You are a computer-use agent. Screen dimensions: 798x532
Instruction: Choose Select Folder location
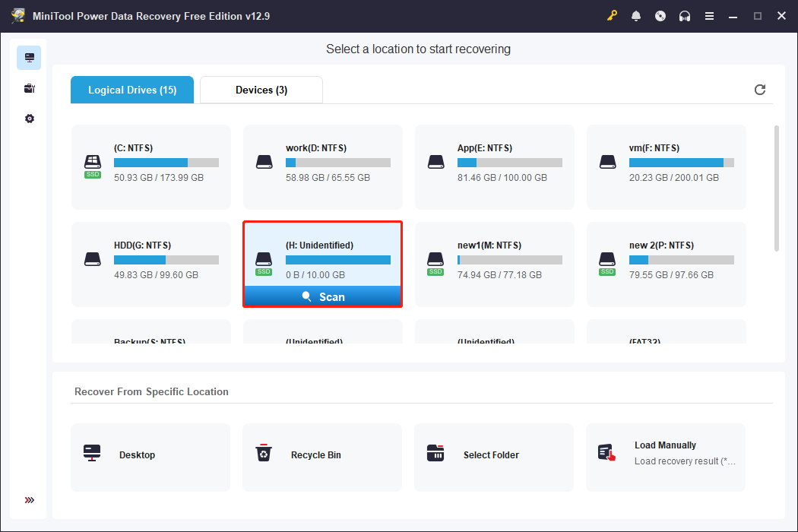[x=494, y=458]
